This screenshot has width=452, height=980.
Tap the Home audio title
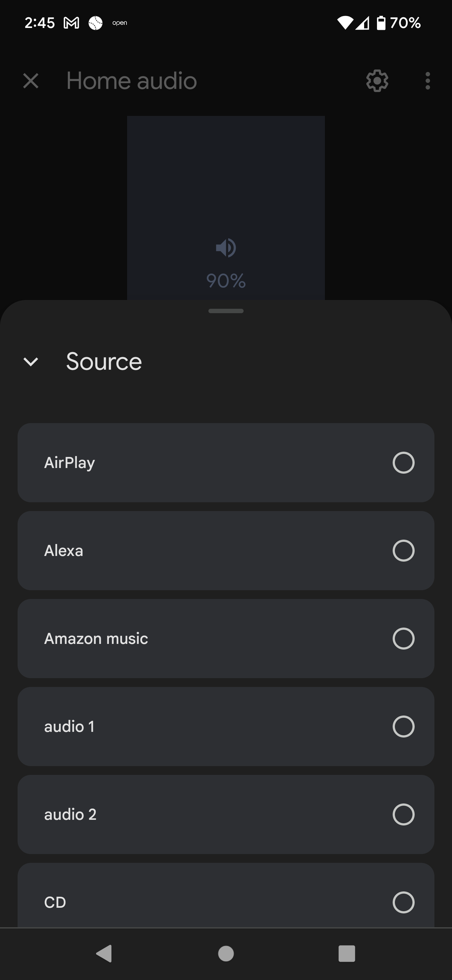pos(132,81)
